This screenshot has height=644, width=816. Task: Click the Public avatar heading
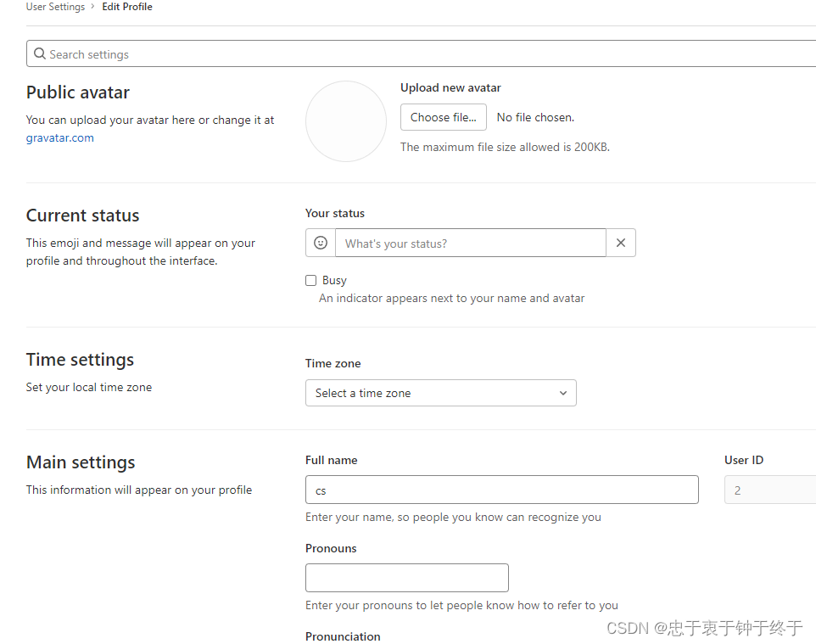(x=78, y=92)
